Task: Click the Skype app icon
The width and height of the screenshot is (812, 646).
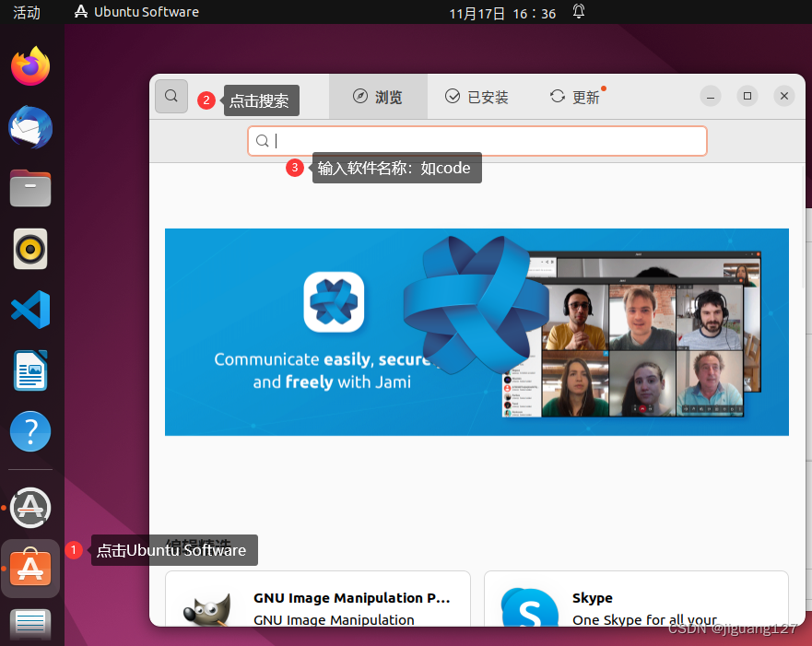Action: 530,608
